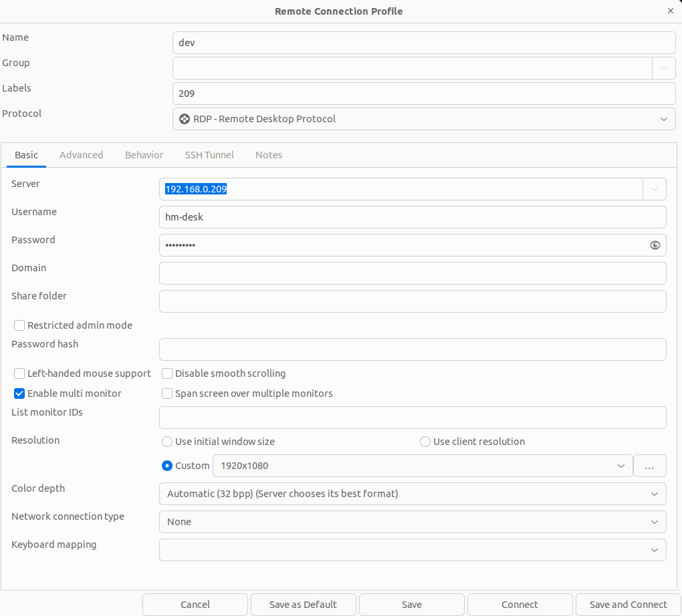
Task: Expand the Keyboard mapping dropdown
Action: pos(412,550)
